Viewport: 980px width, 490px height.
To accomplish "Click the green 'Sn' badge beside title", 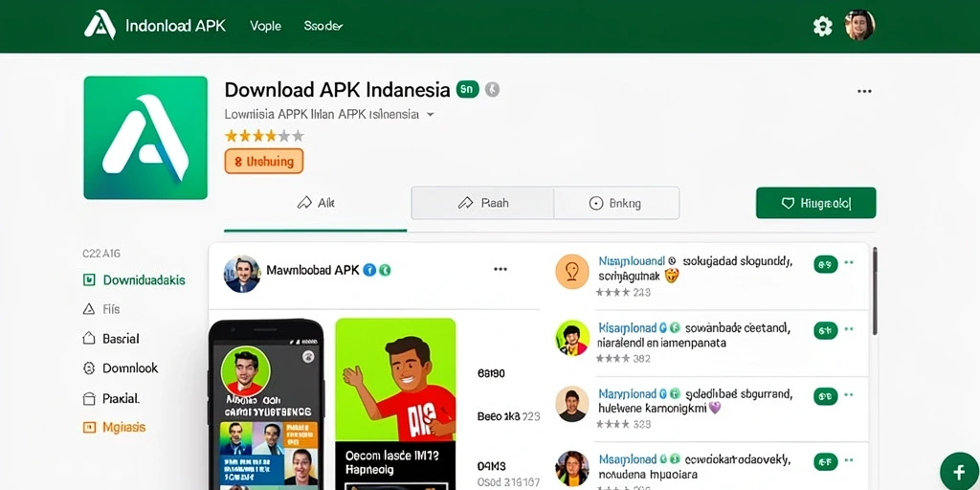I will click(x=467, y=89).
